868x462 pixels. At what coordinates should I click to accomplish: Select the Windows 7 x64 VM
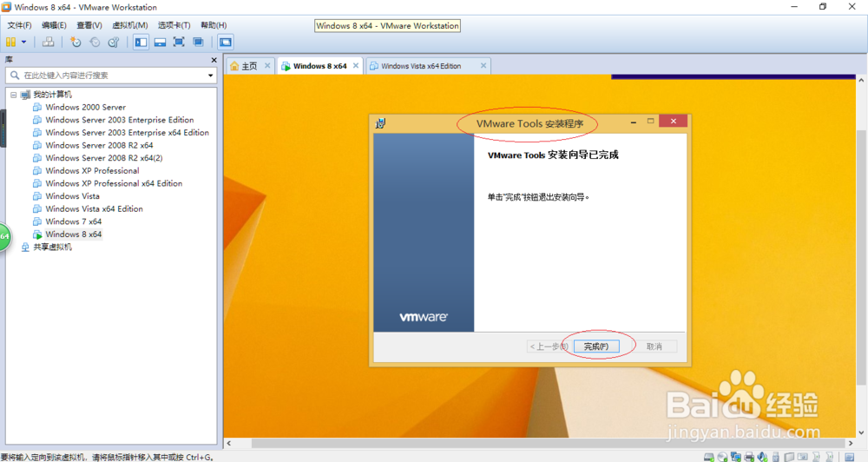pos(73,222)
